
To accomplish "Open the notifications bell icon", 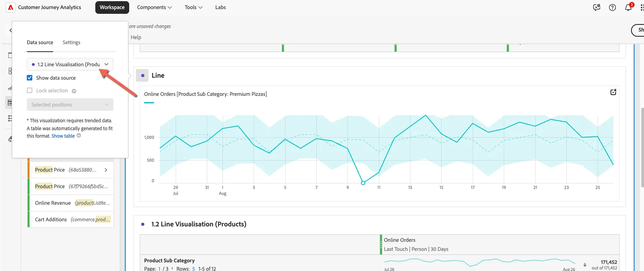I will click(x=628, y=7).
